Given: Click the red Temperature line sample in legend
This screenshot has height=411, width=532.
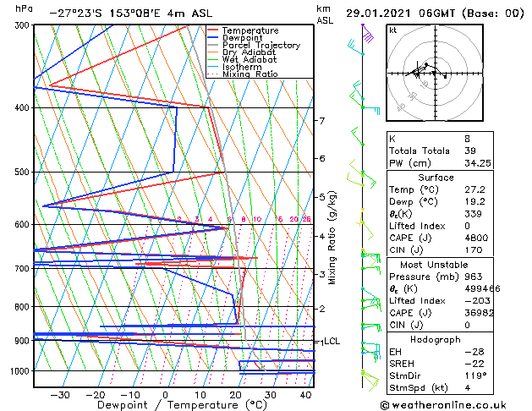Looking at the screenshot, I should pyautogui.click(x=213, y=30).
